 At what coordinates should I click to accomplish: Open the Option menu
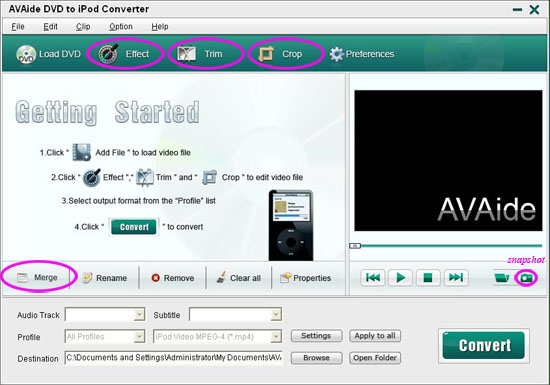coord(121,27)
